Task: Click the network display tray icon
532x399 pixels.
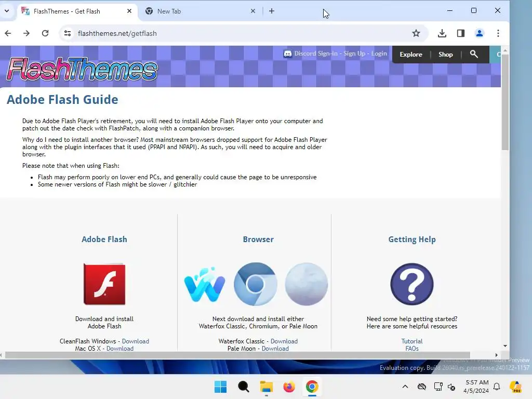Action: click(438, 387)
